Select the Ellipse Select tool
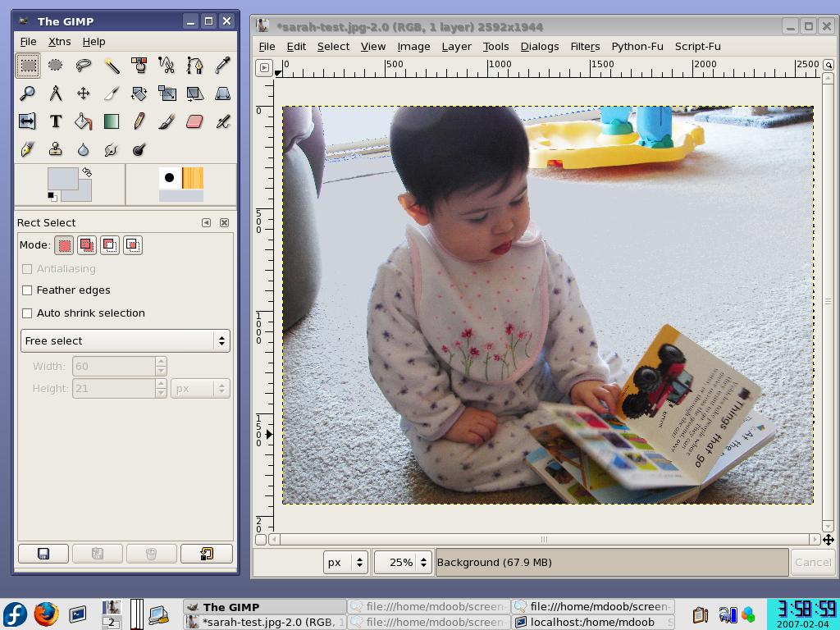Image resolution: width=840 pixels, height=630 pixels. tap(55, 65)
